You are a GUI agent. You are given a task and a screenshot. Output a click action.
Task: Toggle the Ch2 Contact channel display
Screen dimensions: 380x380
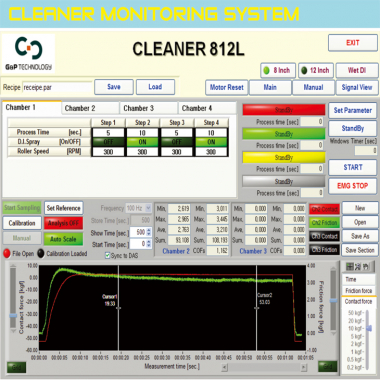click(324, 209)
